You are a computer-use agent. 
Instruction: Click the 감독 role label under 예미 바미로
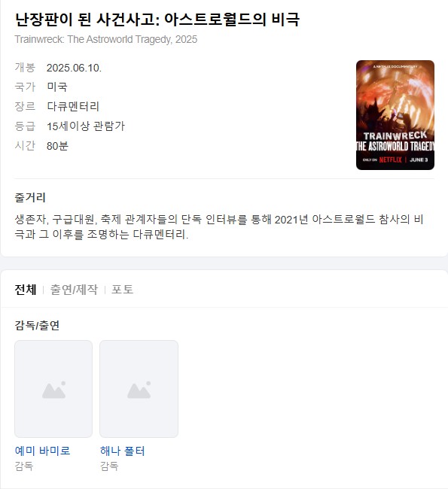(24, 466)
